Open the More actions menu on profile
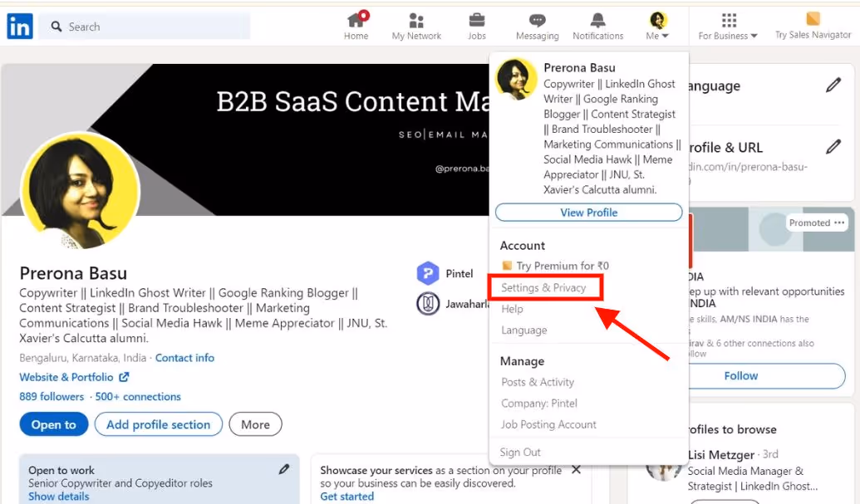860x504 pixels. (x=255, y=424)
